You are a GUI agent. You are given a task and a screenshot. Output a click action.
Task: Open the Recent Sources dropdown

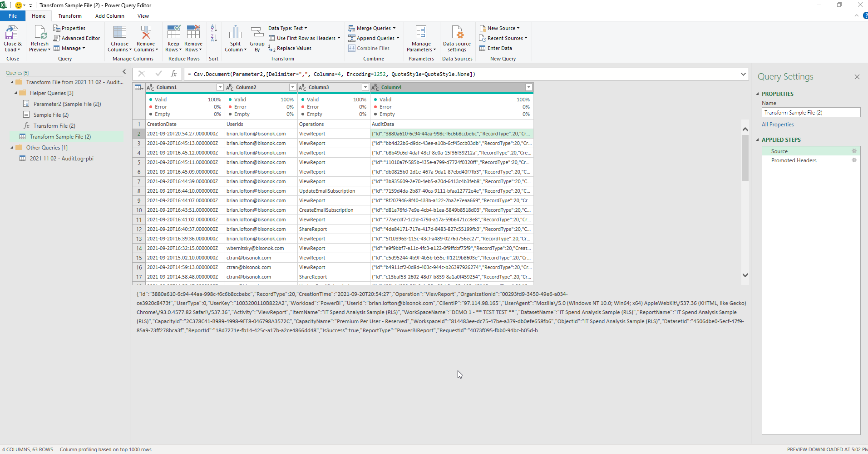tap(503, 38)
